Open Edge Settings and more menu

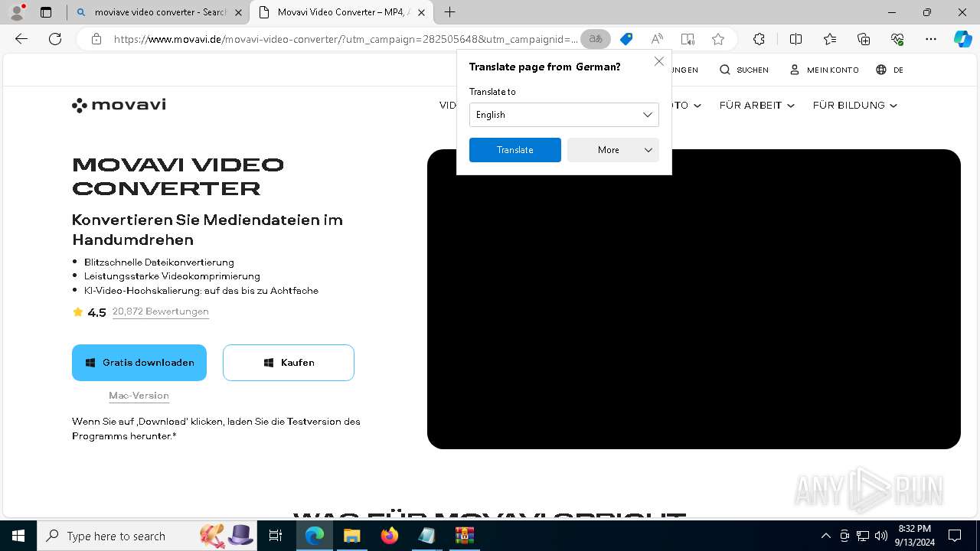tap(931, 39)
